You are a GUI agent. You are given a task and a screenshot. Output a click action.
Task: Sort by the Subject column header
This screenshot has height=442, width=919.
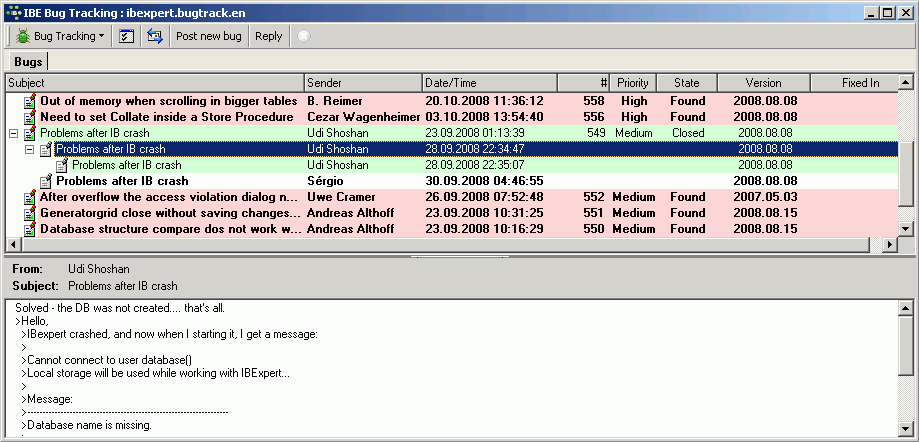click(x=155, y=83)
